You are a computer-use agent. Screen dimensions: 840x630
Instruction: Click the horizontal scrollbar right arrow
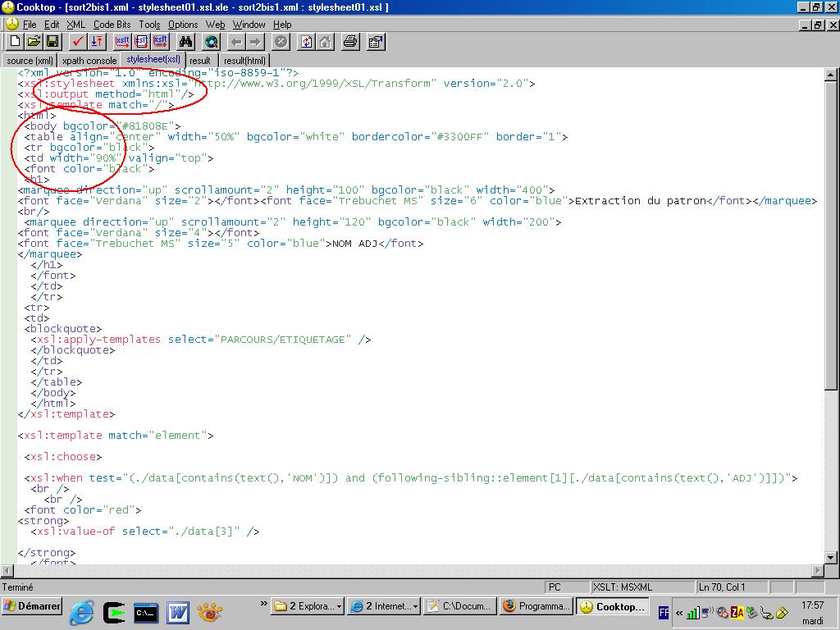point(818,571)
